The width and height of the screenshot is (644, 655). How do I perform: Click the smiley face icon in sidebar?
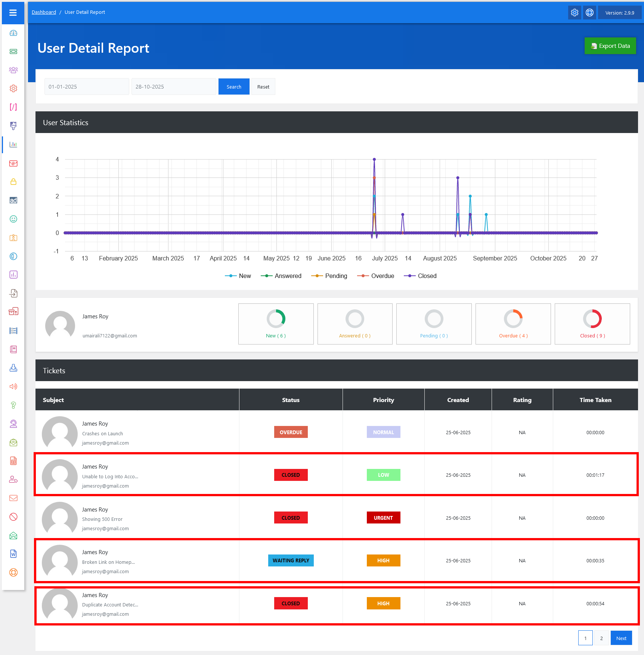pos(13,219)
